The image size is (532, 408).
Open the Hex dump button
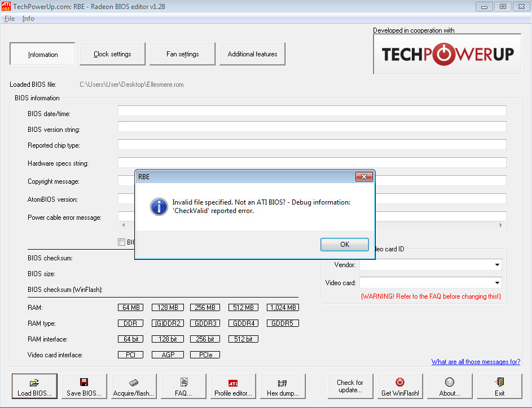tap(283, 387)
